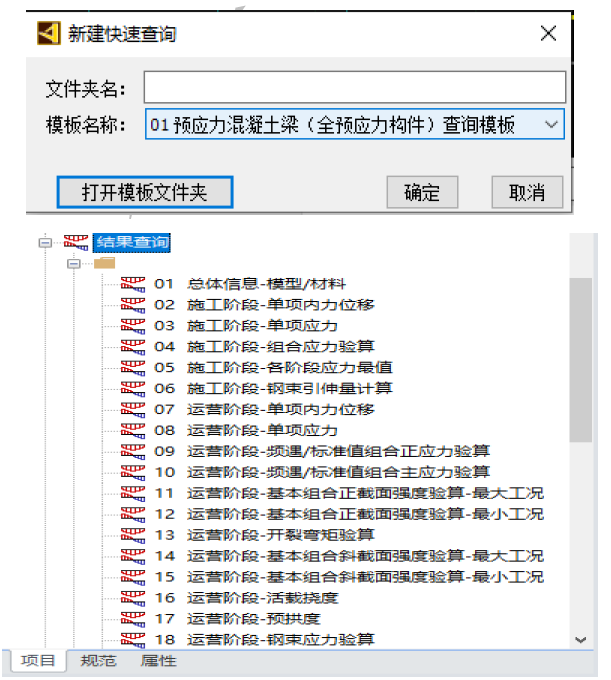Select 17 运营阶段-预拱度 item
This screenshot has width=611, height=680.
tap(237, 619)
